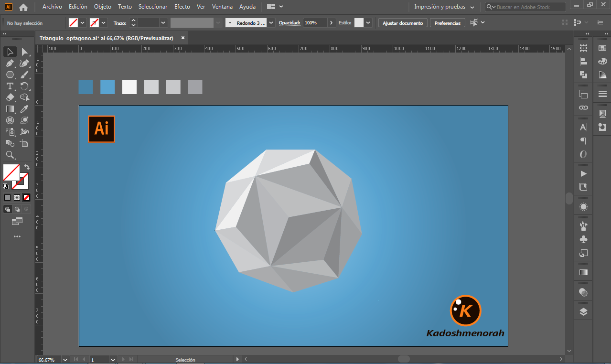Open the Layers panel
611x364 pixels.
pos(583,312)
